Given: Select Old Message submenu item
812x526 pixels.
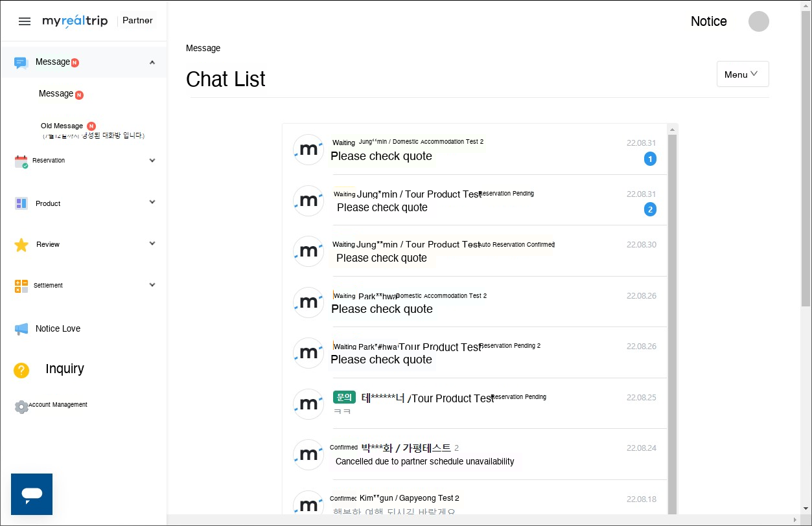Looking at the screenshot, I should tap(62, 126).
